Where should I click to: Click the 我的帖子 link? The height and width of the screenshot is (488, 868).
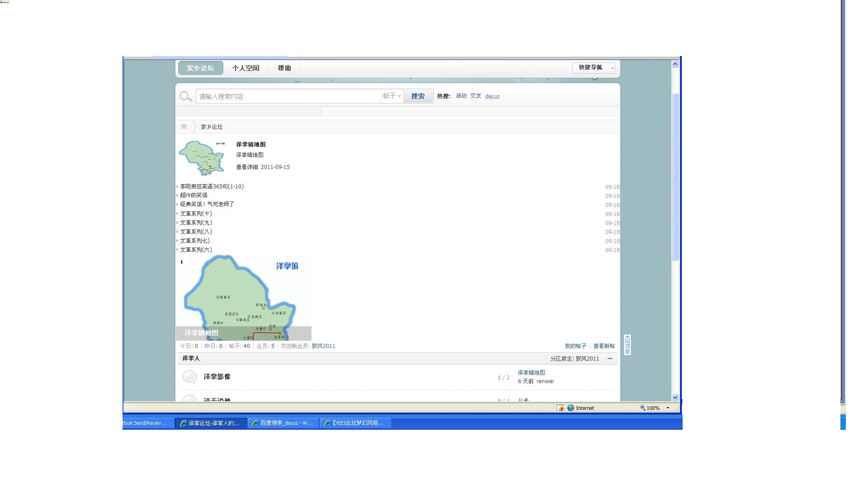point(575,346)
